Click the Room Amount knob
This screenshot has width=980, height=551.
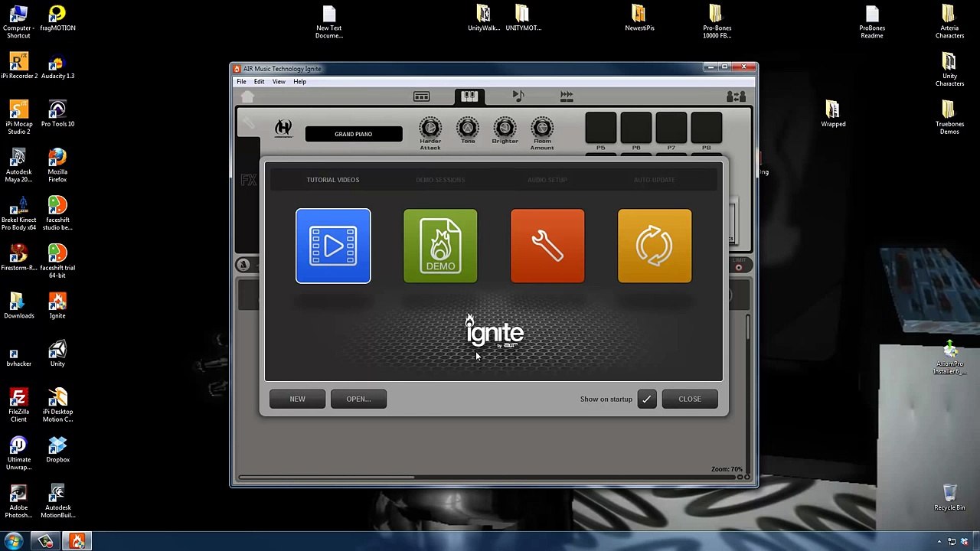[542, 128]
